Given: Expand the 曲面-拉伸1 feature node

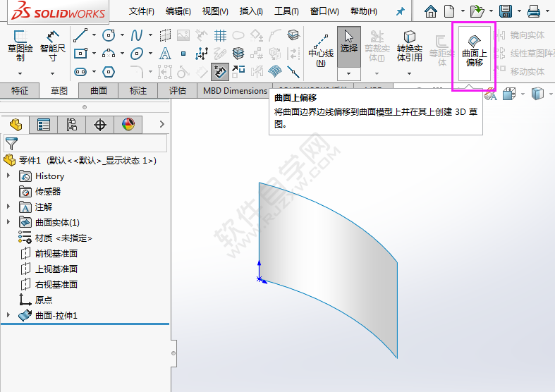Looking at the screenshot, I should [x=8, y=315].
